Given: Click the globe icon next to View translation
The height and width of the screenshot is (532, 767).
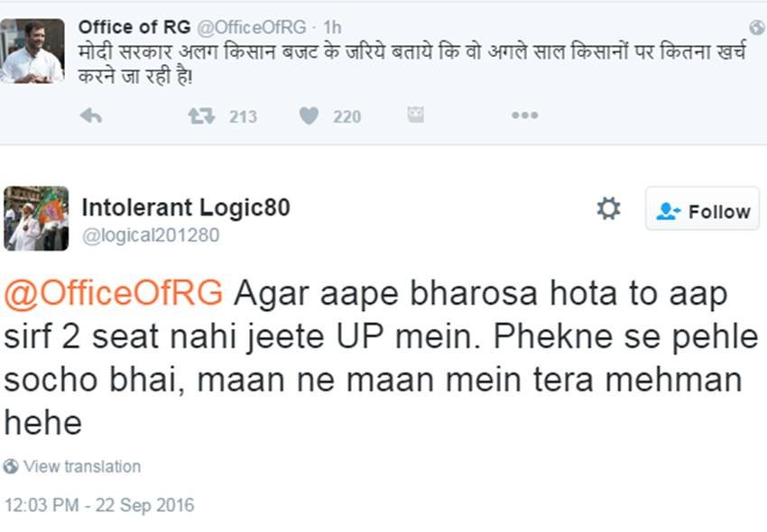Looking at the screenshot, I should tap(11, 466).
